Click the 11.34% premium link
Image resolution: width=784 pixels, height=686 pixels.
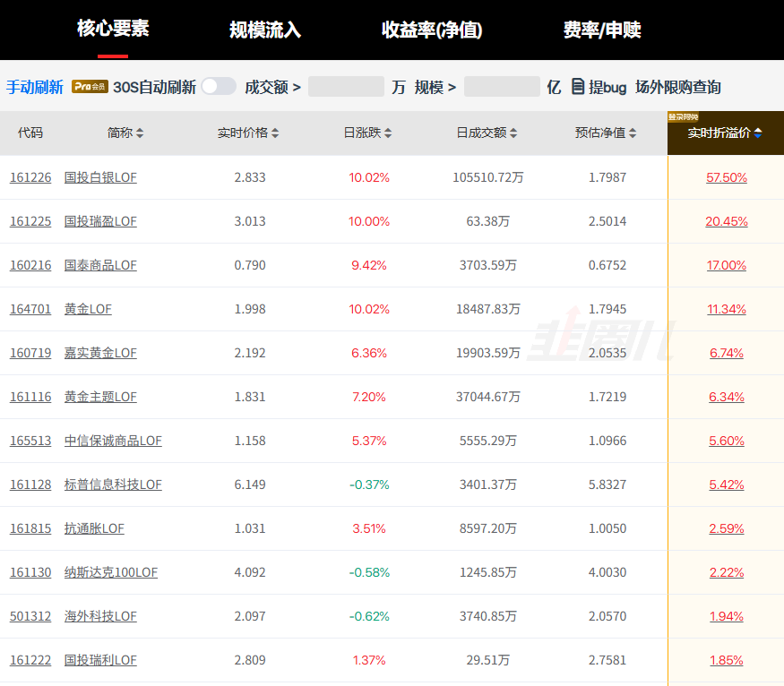(x=727, y=310)
